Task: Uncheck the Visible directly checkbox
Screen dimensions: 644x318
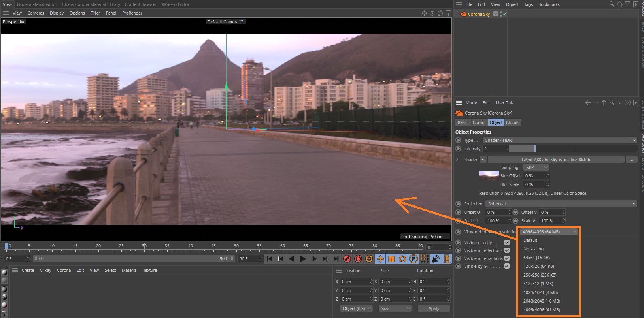Action: (507, 243)
